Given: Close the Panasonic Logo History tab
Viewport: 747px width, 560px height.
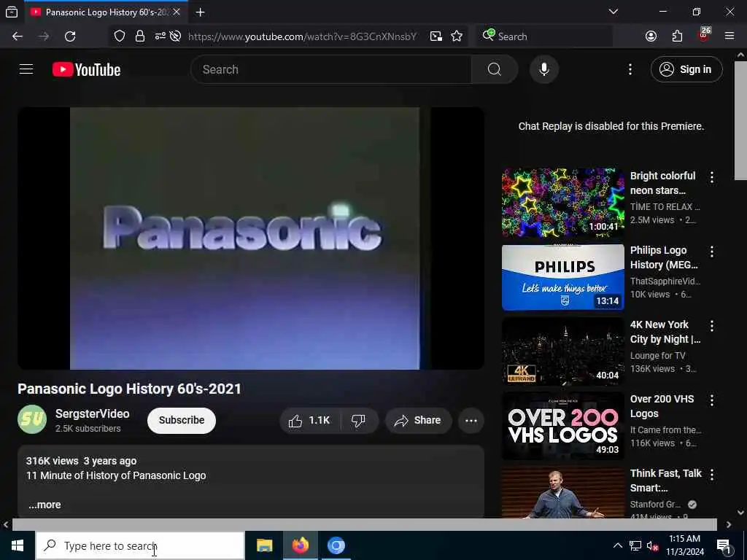Looking at the screenshot, I should (177, 12).
